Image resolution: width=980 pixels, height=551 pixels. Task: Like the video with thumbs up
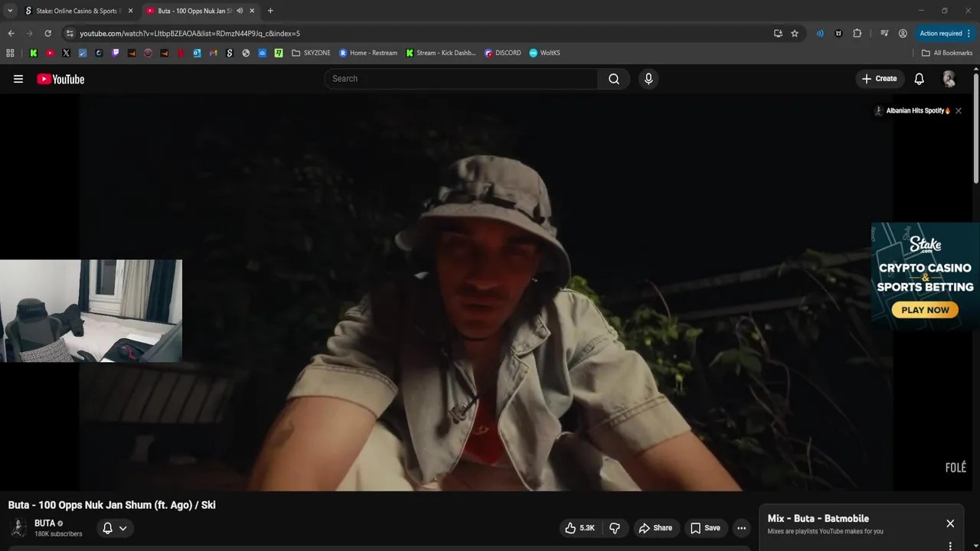click(x=580, y=528)
